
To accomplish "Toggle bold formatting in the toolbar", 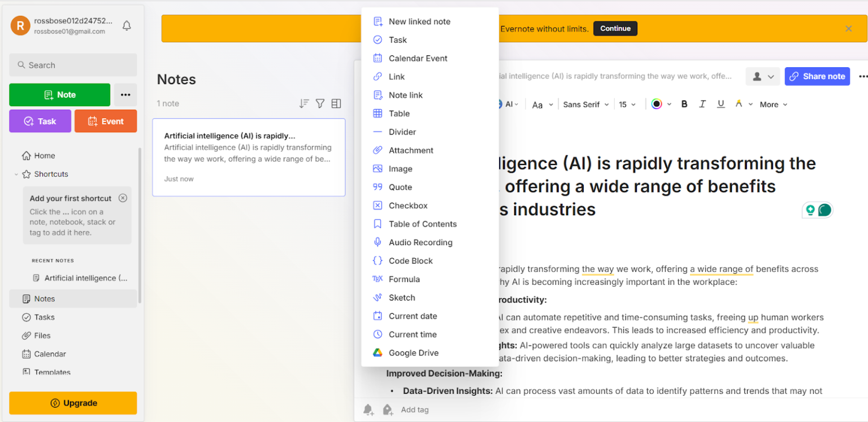I will point(684,104).
